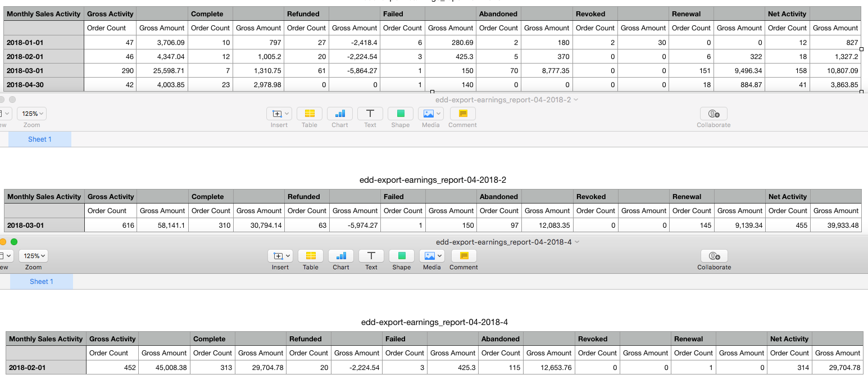Click Net Activity header in top table
868x379 pixels.
coord(787,14)
